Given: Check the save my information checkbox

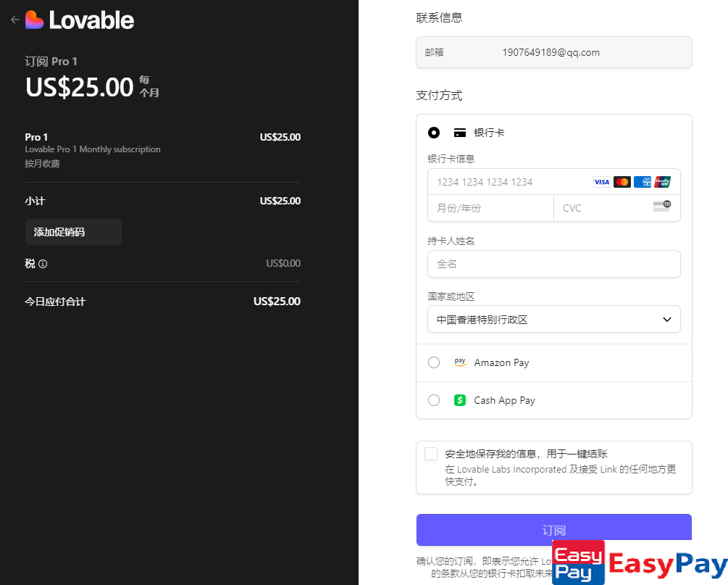Looking at the screenshot, I should [431, 454].
